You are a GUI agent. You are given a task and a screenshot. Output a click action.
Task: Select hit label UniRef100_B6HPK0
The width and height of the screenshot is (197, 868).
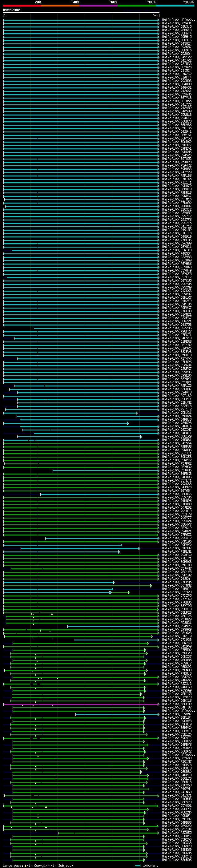click(177, 728)
